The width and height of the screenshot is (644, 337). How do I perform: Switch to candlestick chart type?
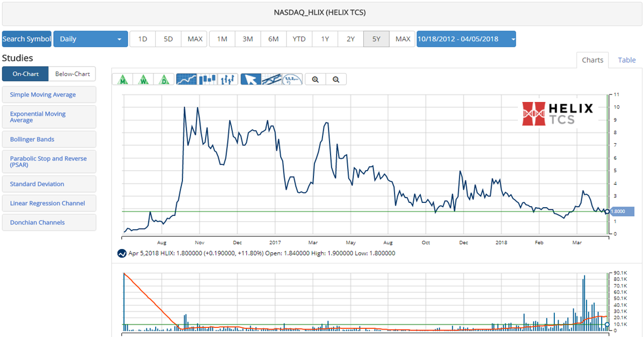(x=207, y=79)
